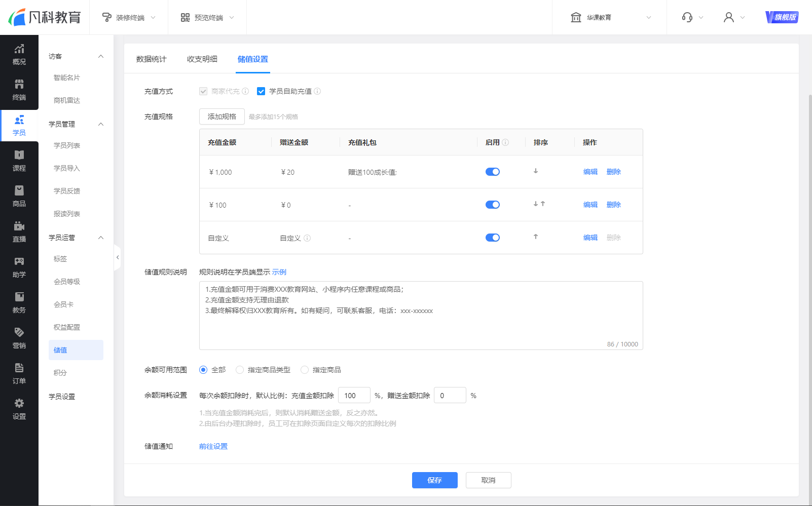812x506 pixels.
Task: Move the 自定义 row up with arrow
Action: [536, 237]
